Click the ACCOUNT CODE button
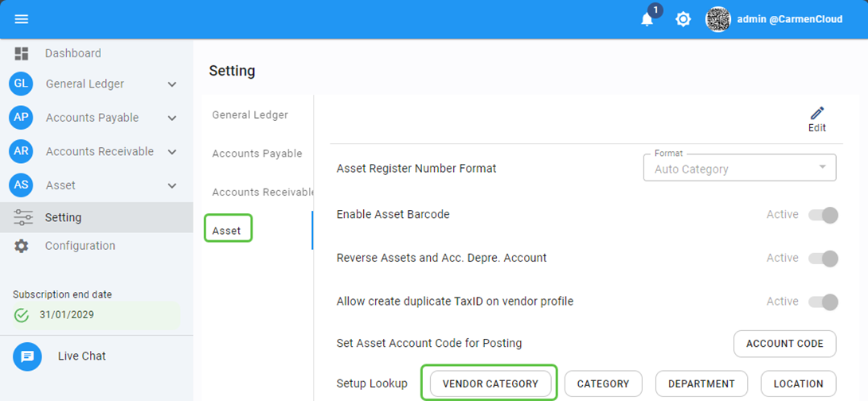 coord(784,344)
